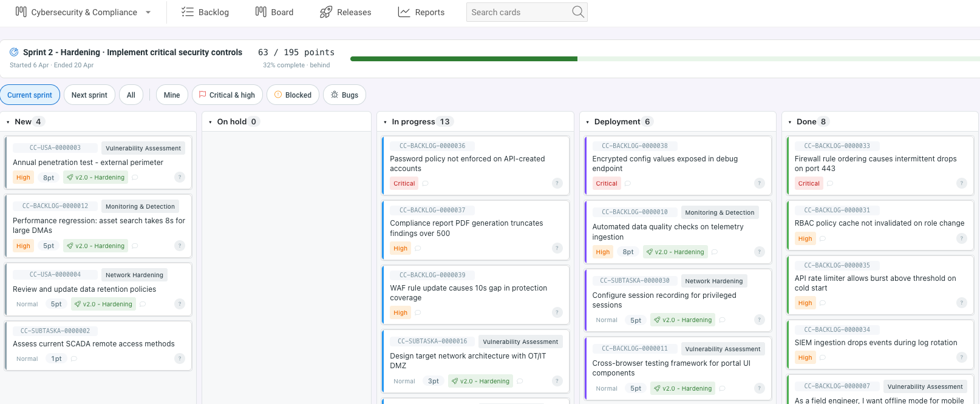Click the 63 / 195 points text
Viewport: 980px width, 404px height.
pyautogui.click(x=296, y=52)
